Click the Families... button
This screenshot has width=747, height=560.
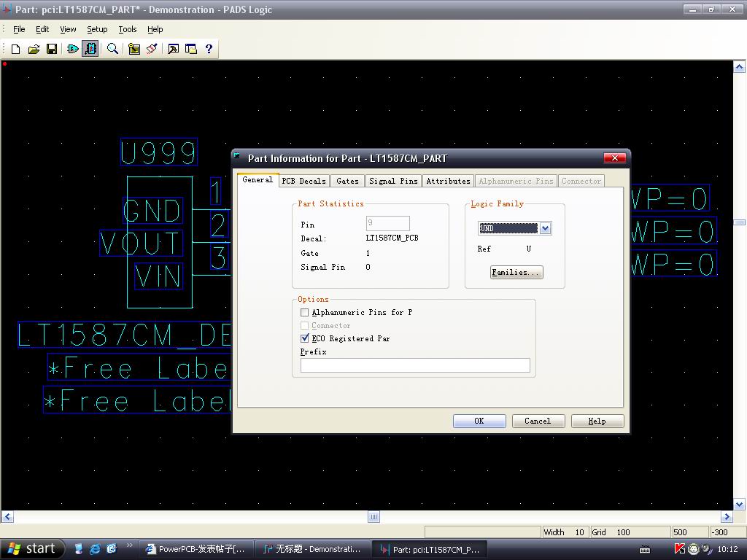tap(516, 273)
